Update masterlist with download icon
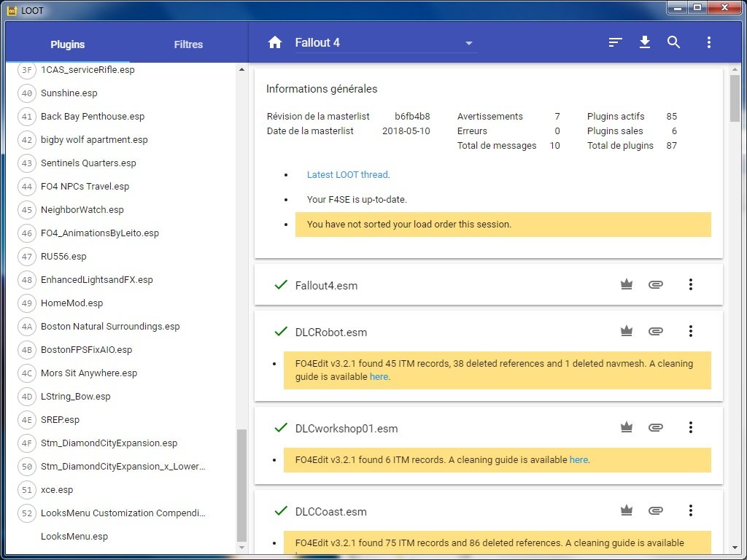The height and width of the screenshot is (560, 747). click(645, 42)
